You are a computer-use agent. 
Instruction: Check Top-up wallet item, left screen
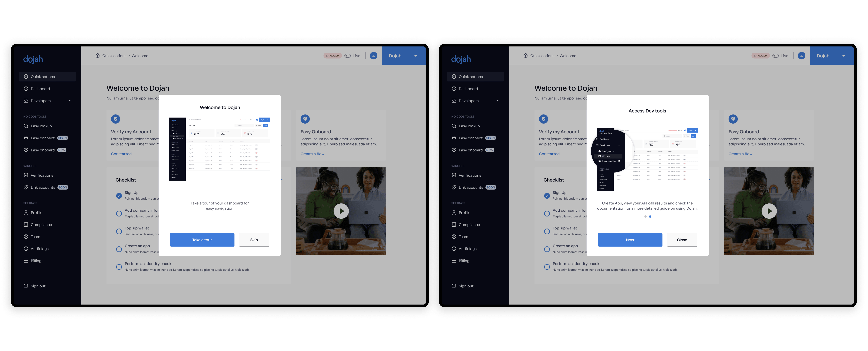[x=119, y=231]
